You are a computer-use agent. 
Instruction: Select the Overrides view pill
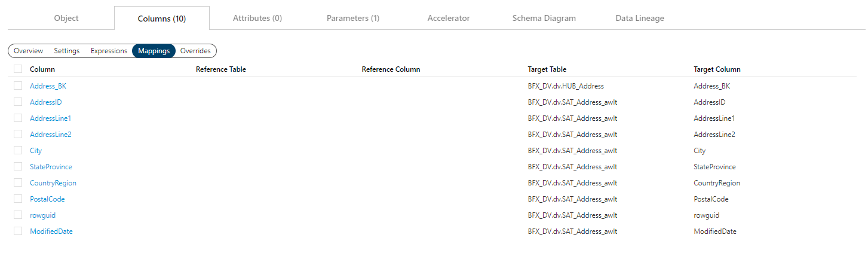pyautogui.click(x=195, y=51)
